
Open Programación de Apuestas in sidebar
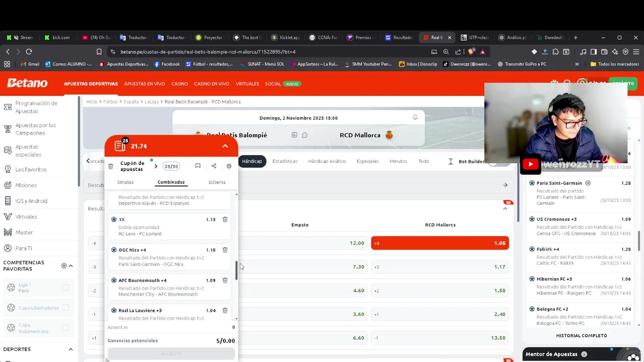[36, 107]
